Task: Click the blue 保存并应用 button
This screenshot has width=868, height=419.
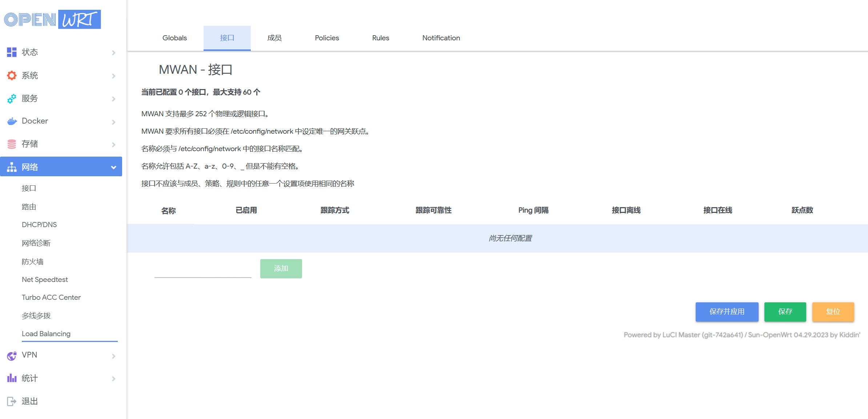Action: (x=727, y=312)
